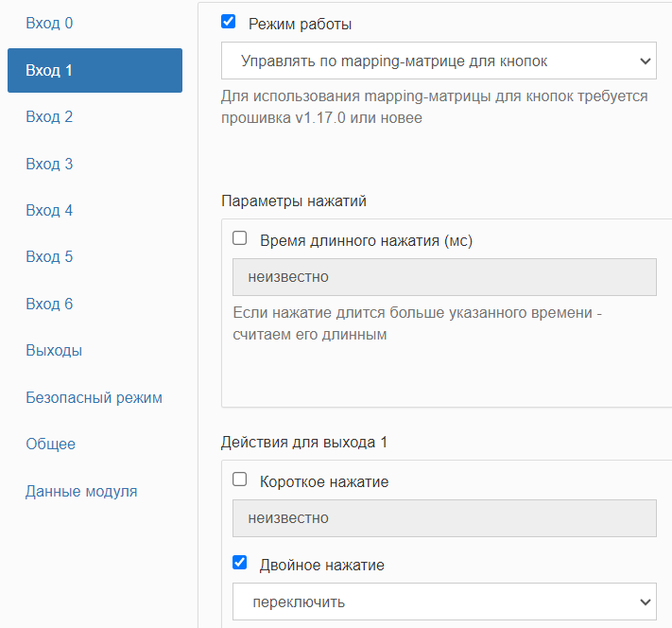Open the Данные модуля page

pos(81,491)
